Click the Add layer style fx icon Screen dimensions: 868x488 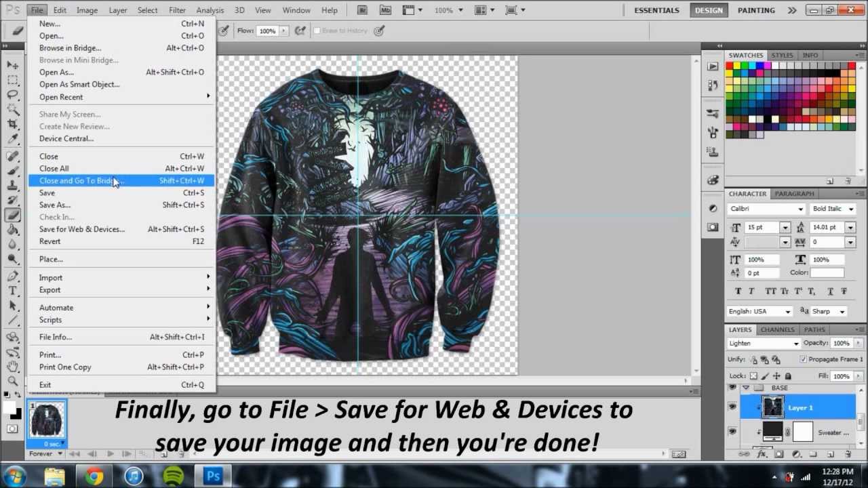[762, 454]
